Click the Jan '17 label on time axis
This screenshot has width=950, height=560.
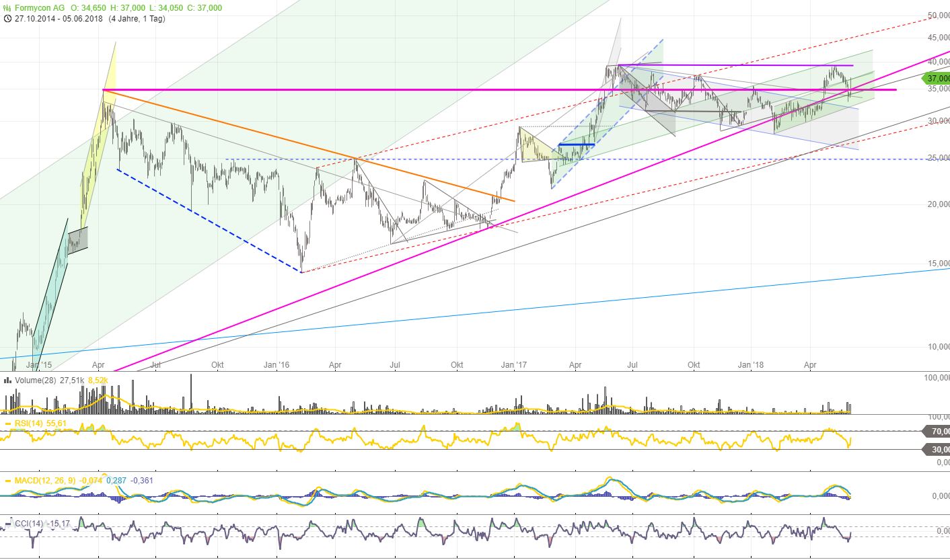(517, 365)
